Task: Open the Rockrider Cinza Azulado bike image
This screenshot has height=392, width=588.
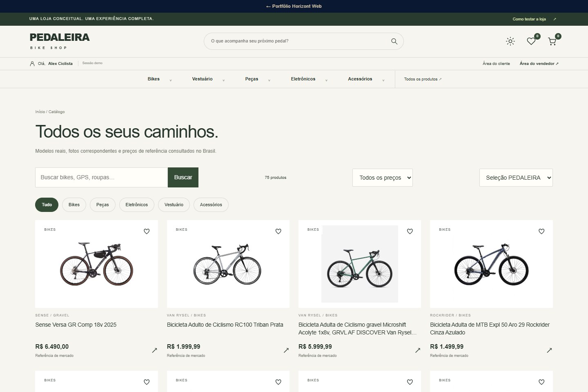Action: 491,264
